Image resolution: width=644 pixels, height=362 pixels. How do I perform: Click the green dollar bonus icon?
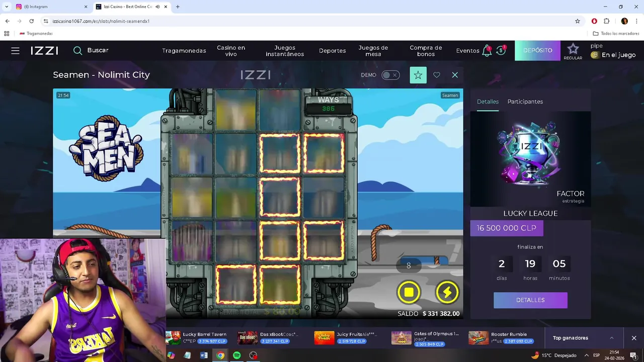tap(501, 50)
